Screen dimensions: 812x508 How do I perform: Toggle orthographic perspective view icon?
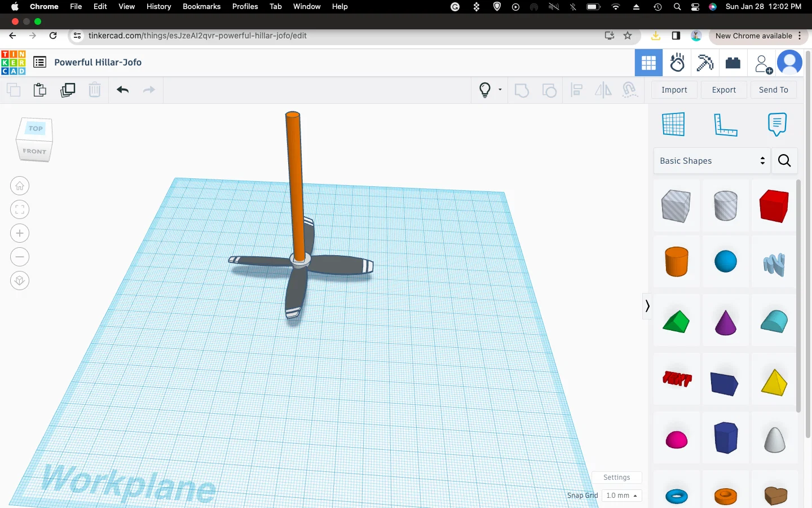[x=20, y=281]
